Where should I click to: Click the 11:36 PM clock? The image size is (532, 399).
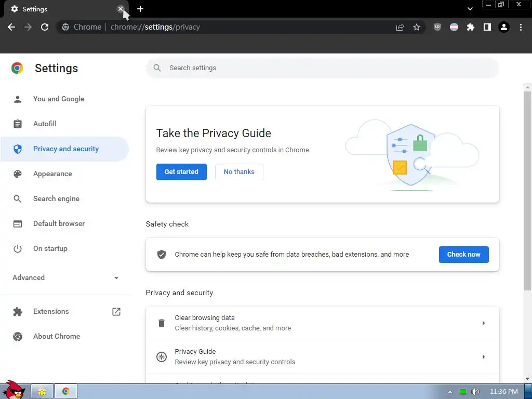coord(504,392)
